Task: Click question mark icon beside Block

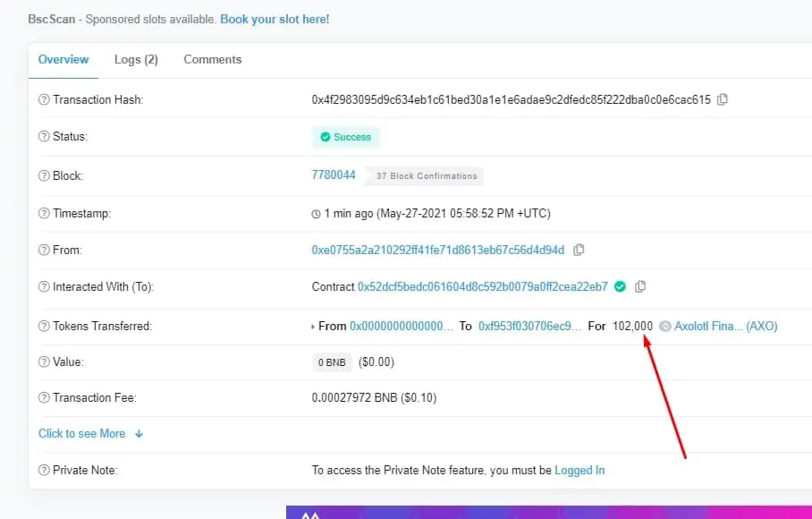Action: [x=44, y=175]
